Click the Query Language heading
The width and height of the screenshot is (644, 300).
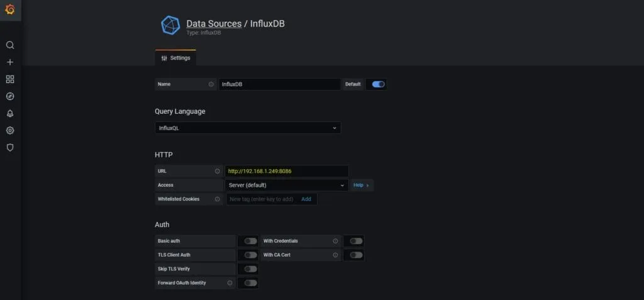click(180, 111)
